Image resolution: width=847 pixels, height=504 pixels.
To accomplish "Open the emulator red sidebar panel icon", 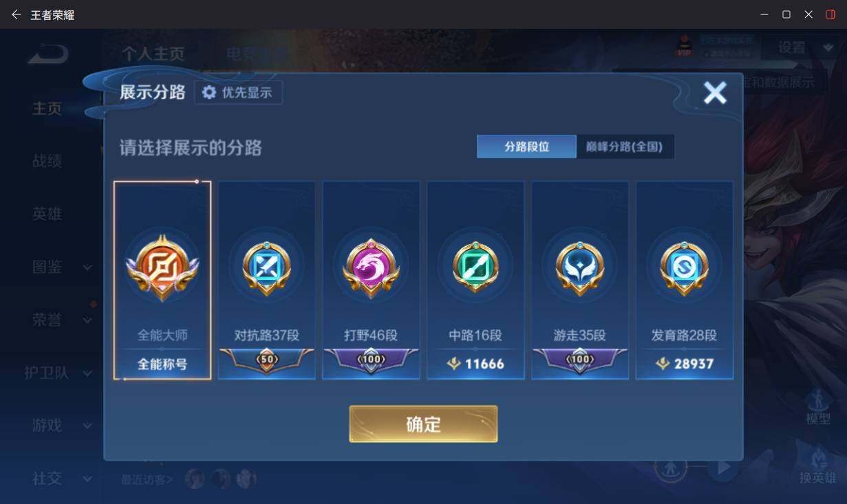I will 830,14.
